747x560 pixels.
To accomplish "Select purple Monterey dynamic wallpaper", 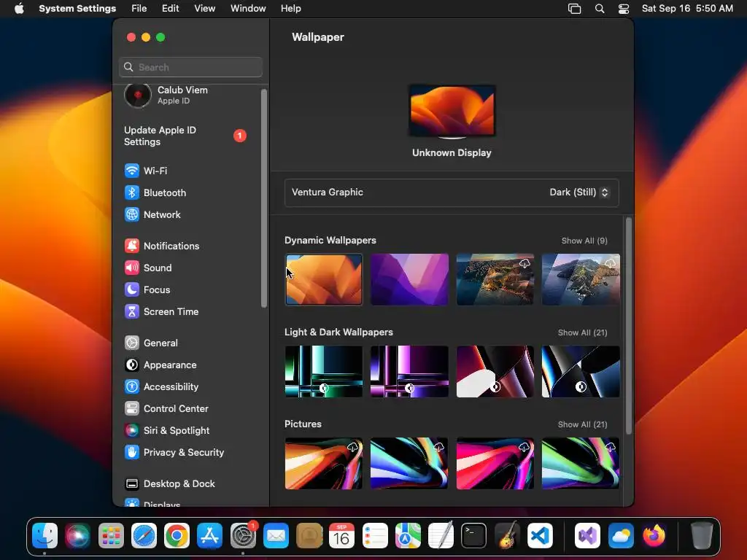I will tap(409, 279).
